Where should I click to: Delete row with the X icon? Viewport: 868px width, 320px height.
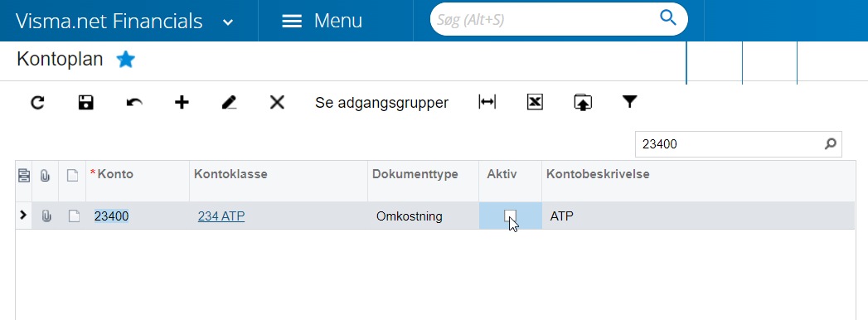pyautogui.click(x=277, y=103)
